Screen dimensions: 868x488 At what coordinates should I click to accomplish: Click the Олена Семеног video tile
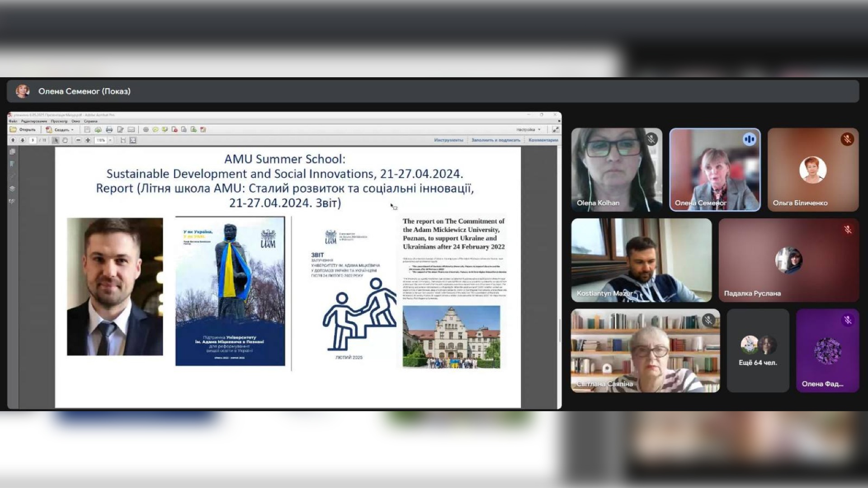pos(715,170)
